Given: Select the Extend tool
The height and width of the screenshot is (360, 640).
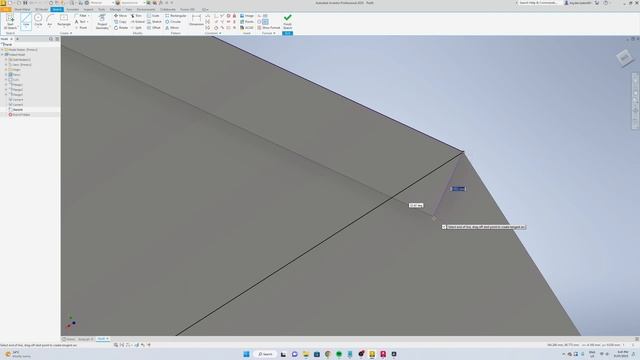Looking at the screenshot, I should point(138,22).
